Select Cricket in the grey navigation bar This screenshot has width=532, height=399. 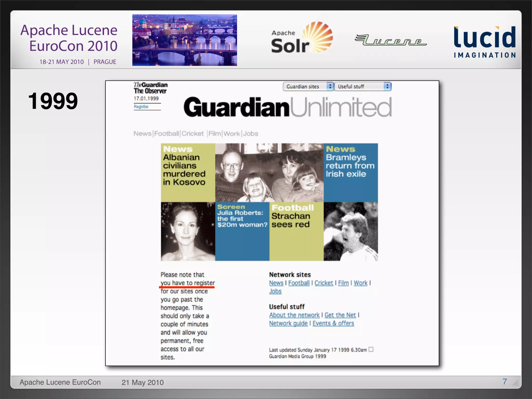[192, 134]
